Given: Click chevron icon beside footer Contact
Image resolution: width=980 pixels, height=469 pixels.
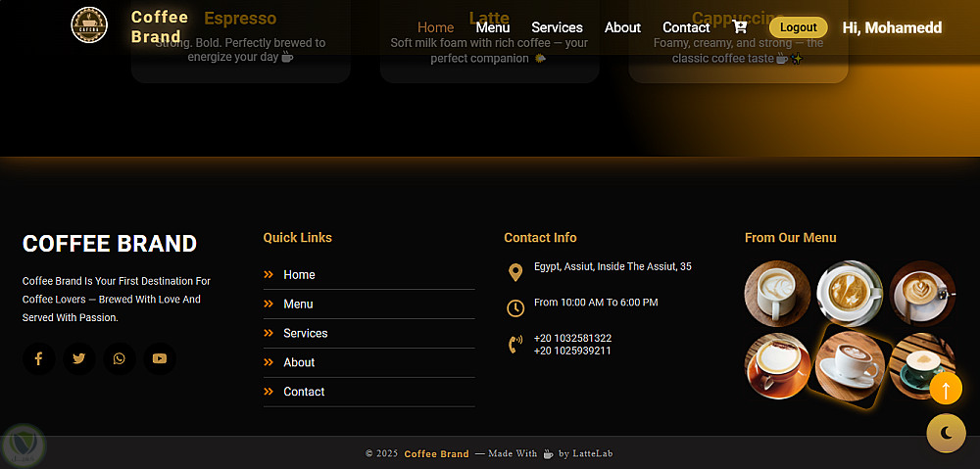Looking at the screenshot, I should (x=269, y=392).
